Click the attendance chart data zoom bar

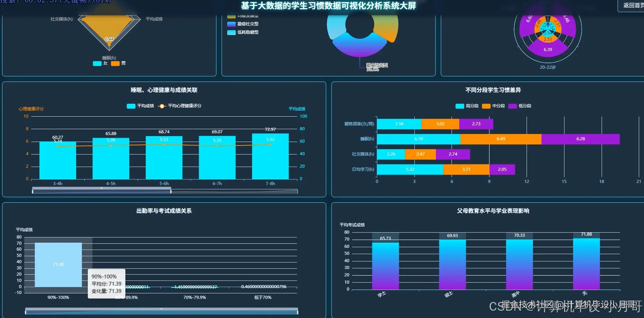(161, 310)
